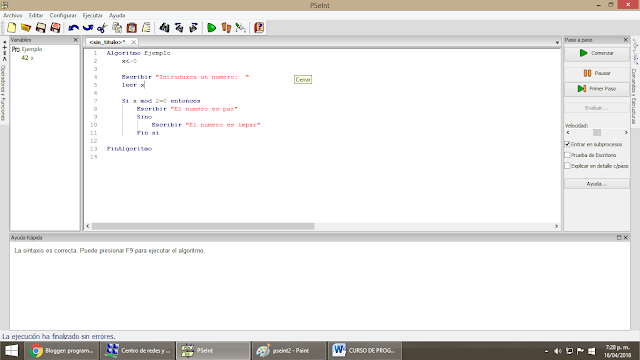The image size is (640, 360).
Task: Toggle Entrar en subprocesos checkbox
Action: (567, 144)
